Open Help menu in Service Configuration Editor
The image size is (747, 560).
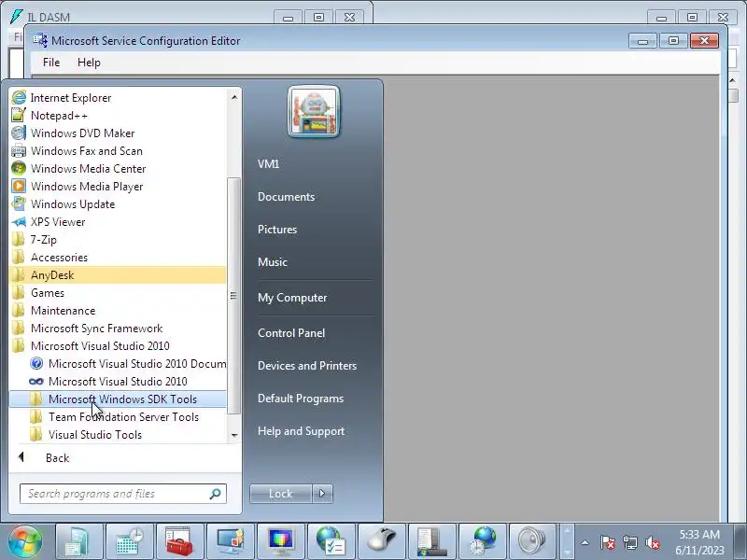coord(89,63)
